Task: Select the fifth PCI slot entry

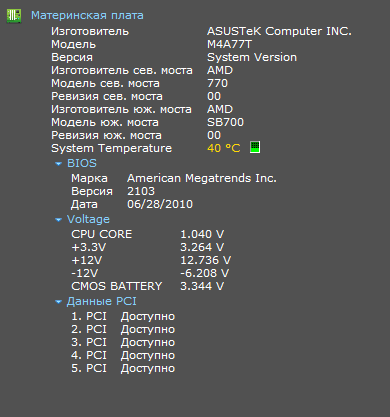Action: [x=123, y=368]
